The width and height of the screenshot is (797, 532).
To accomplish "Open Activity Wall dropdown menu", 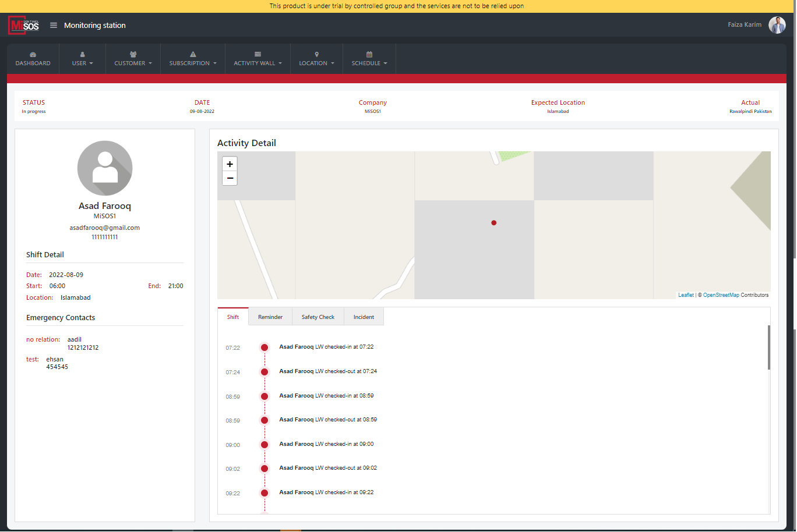I will [x=258, y=59].
